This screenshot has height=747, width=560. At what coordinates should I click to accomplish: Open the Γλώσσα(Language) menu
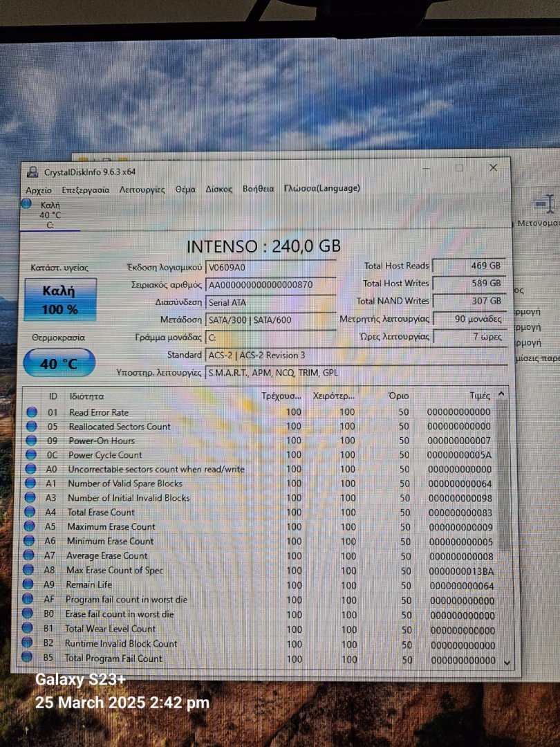pos(322,188)
